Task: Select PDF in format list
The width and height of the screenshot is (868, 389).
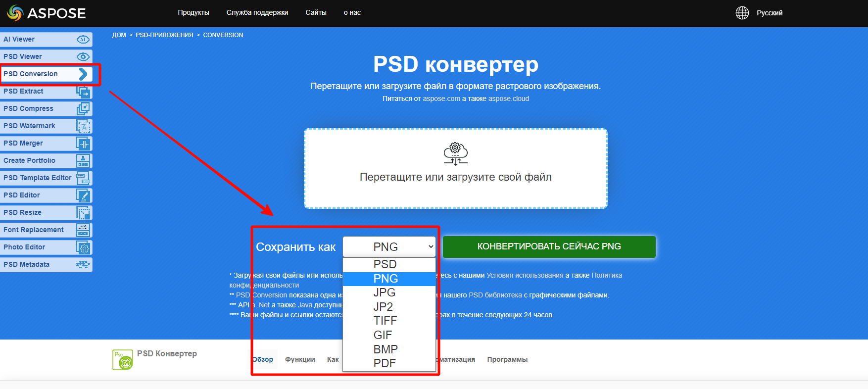Action: click(389, 363)
